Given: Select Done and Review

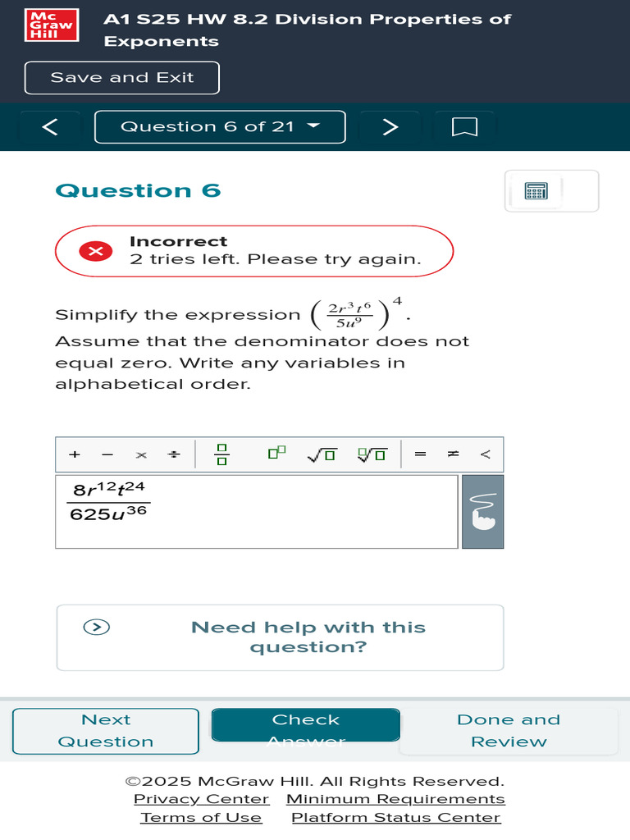Looking at the screenshot, I should click(x=509, y=730).
